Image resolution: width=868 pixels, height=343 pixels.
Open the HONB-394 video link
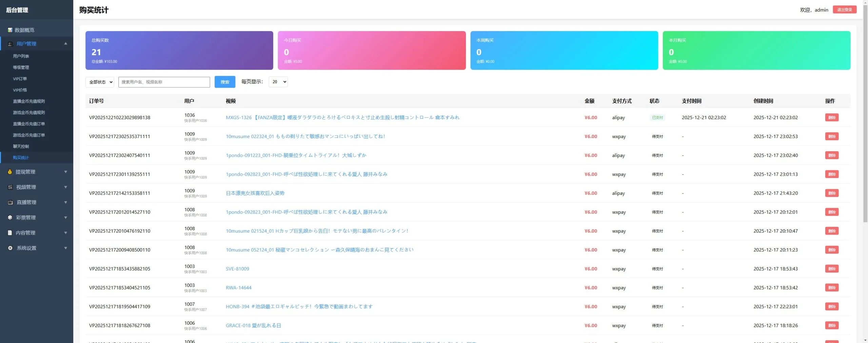pyautogui.click(x=299, y=306)
